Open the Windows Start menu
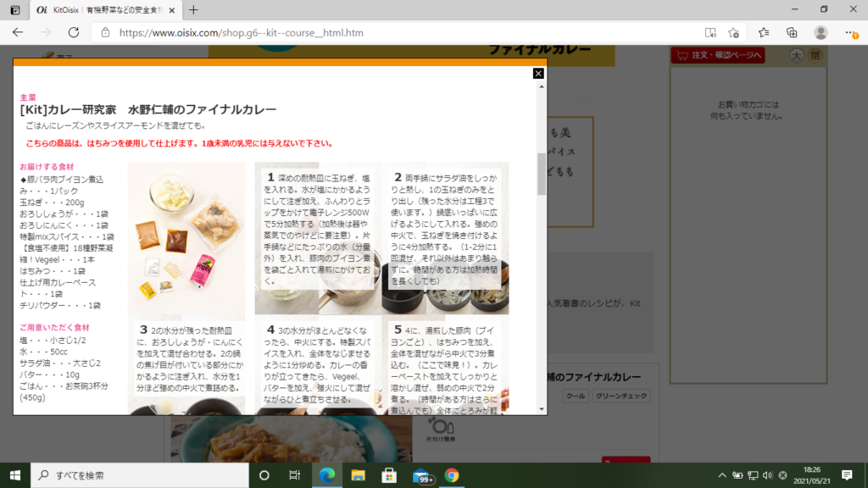Image resolution: width=868 pixels, height=488 pixels. coord(15,475)
